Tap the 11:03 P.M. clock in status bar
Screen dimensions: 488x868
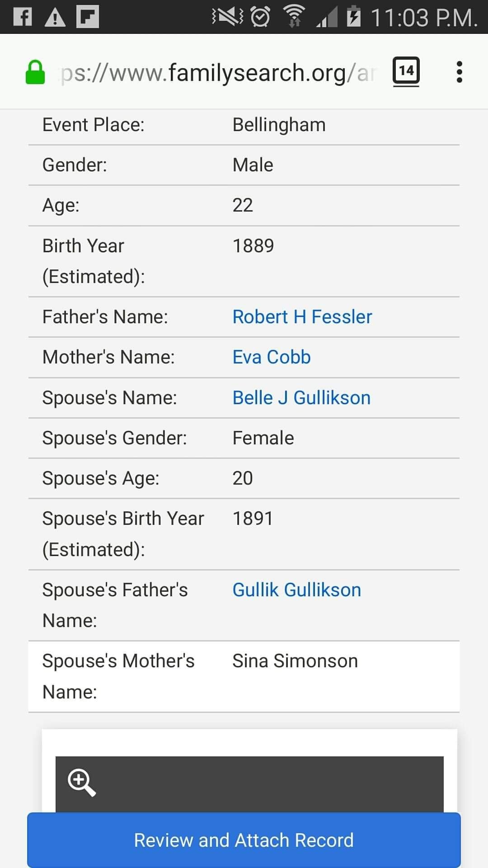click(424, 18)
